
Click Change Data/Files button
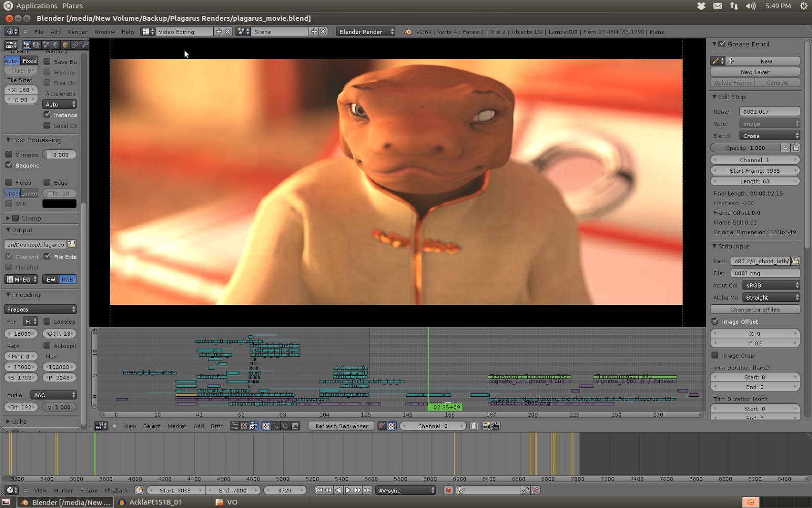[x=755, y=309]
